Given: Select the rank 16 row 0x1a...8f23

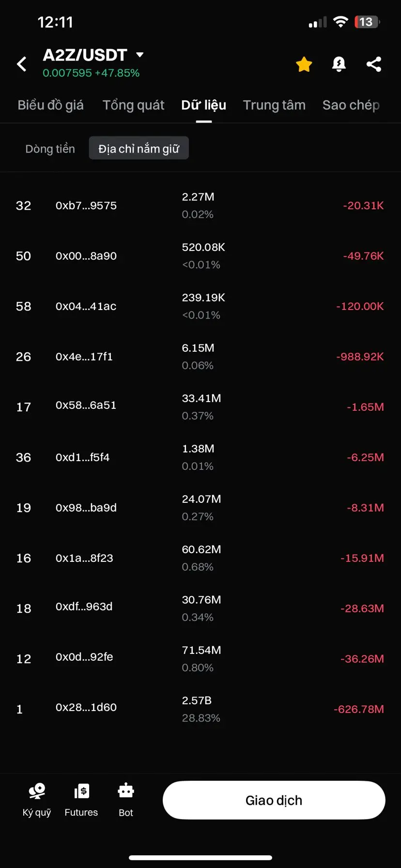Looking at the screenshot, I should [x=200, y=558].
